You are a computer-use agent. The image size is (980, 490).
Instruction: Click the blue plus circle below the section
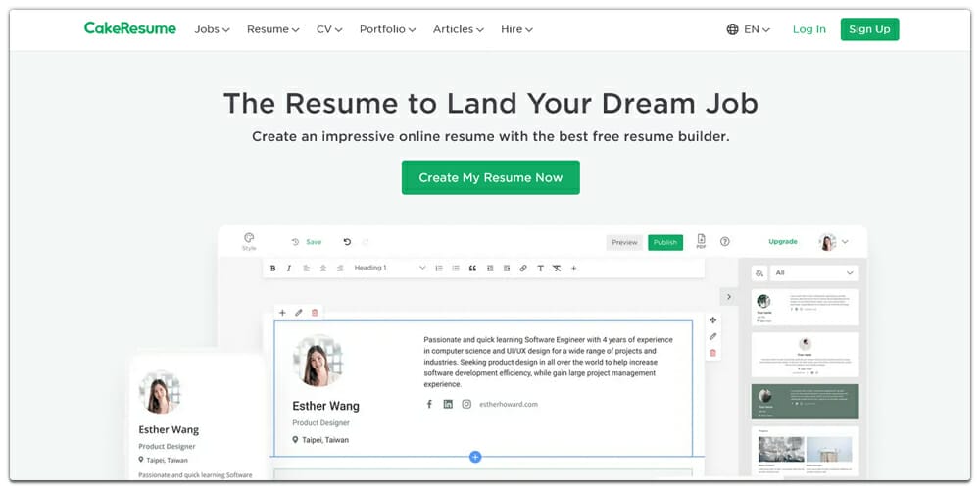click(x=475, y=457)
